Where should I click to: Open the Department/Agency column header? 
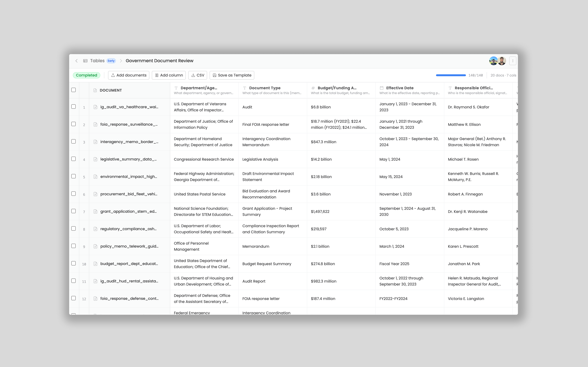[x=199, y=88]
